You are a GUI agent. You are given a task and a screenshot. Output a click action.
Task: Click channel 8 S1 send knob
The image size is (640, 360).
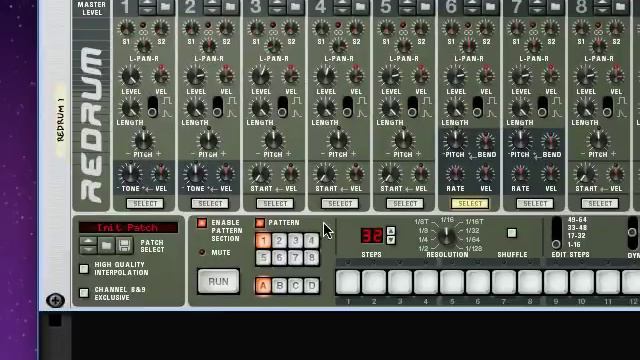click(x=582, y=29)
